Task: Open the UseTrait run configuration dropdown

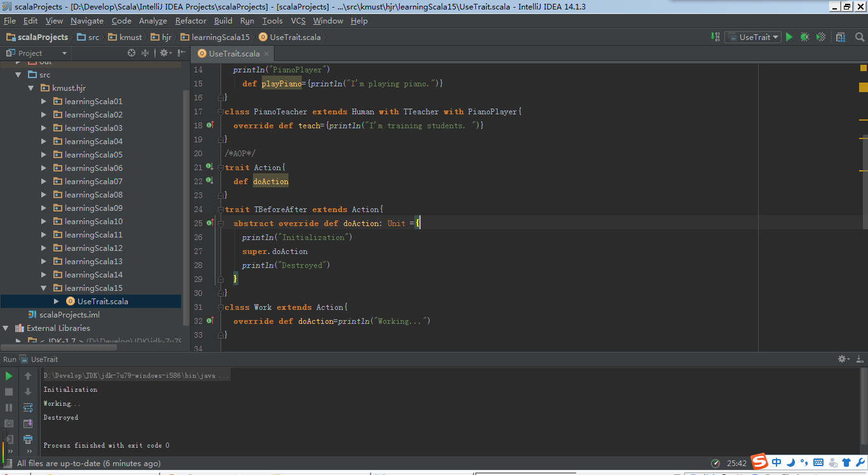Action: coord(752,37)
